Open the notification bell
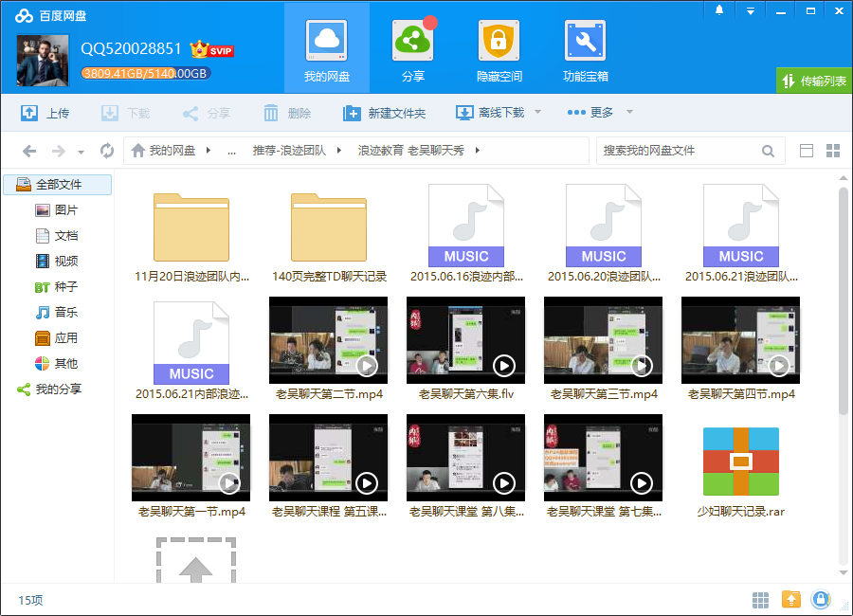The height and width of the screenshot is (616, 853). [x=719, y=10]
